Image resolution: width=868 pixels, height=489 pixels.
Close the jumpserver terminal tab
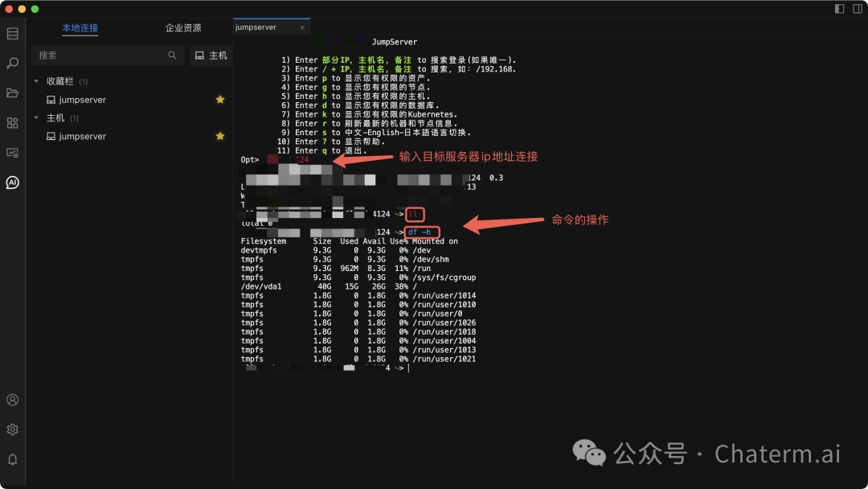click(302, 27)
